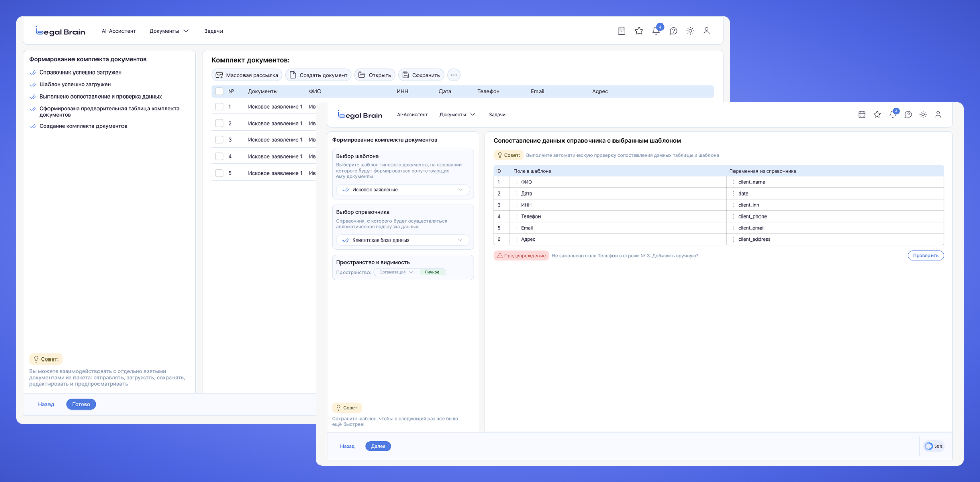The height and width of the screenshot is (482, 980).
Task: Click drag handle next to client_name variable
Action: (734, 182)
